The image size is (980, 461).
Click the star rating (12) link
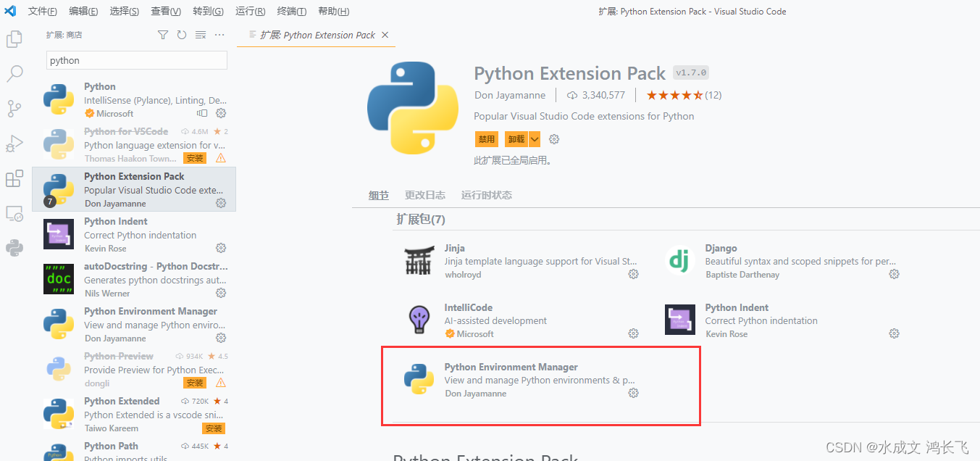[684, 95]
